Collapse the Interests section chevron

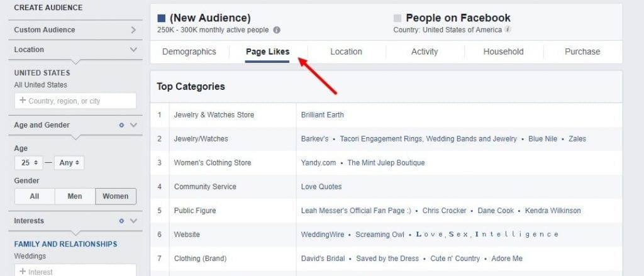coord(133,221)
